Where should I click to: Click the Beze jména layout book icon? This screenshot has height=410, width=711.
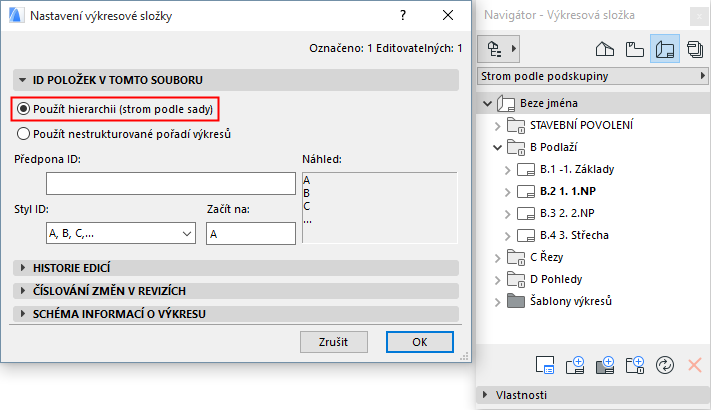[x=506, y=103]
